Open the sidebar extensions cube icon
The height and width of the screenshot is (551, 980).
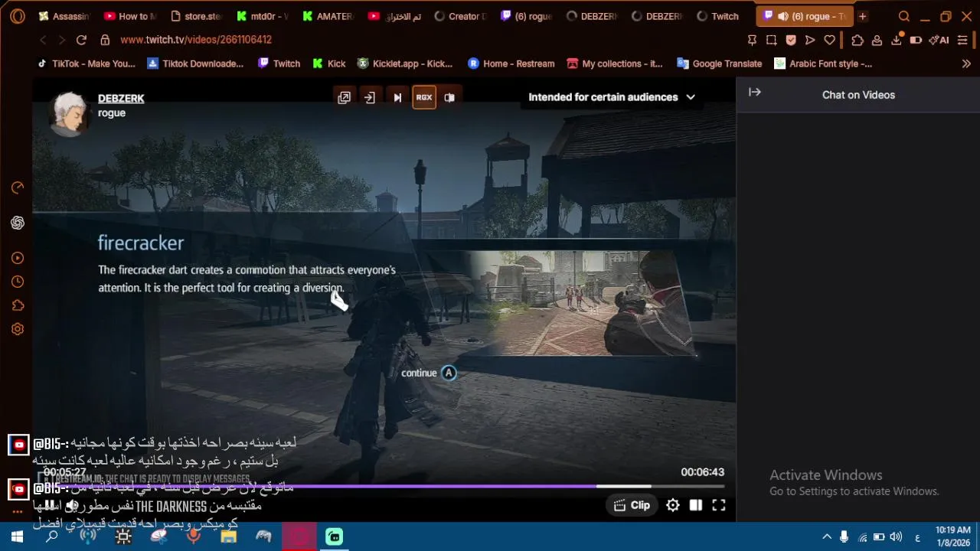click(x=18, y=305)
